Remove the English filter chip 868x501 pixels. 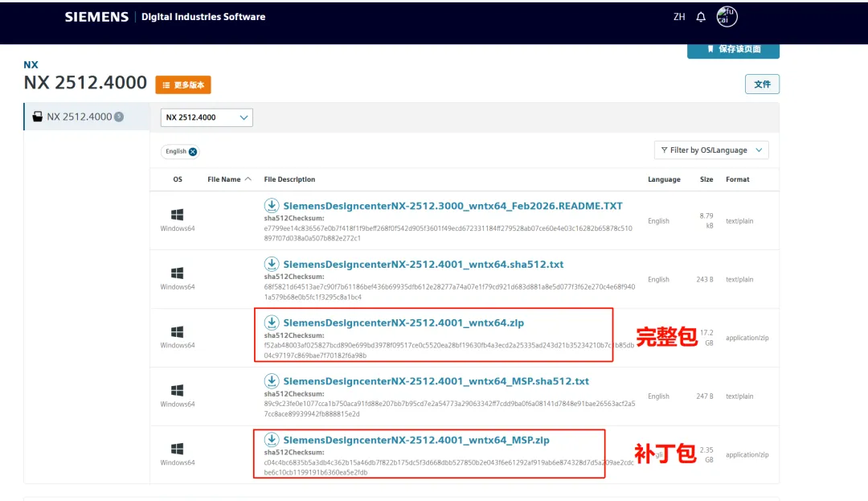coord(193,152)
